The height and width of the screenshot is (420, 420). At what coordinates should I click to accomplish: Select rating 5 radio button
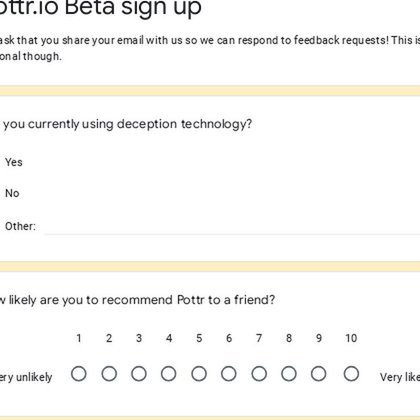[x=199, y=374]
